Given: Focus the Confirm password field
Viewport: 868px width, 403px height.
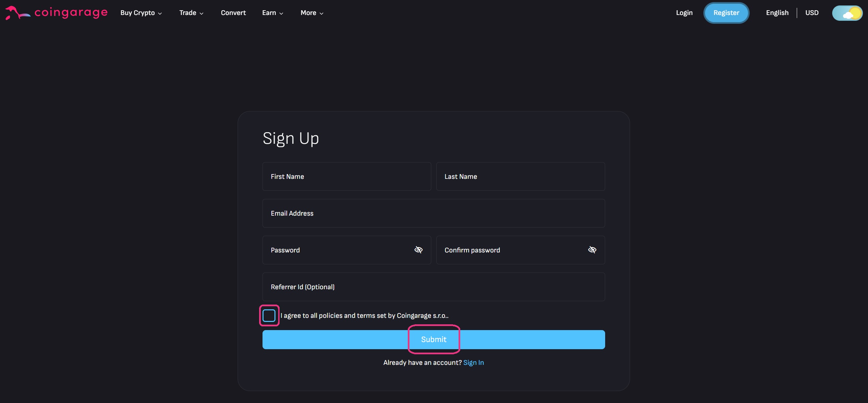Looking at the screenshot, I should (x=521, y=250).
